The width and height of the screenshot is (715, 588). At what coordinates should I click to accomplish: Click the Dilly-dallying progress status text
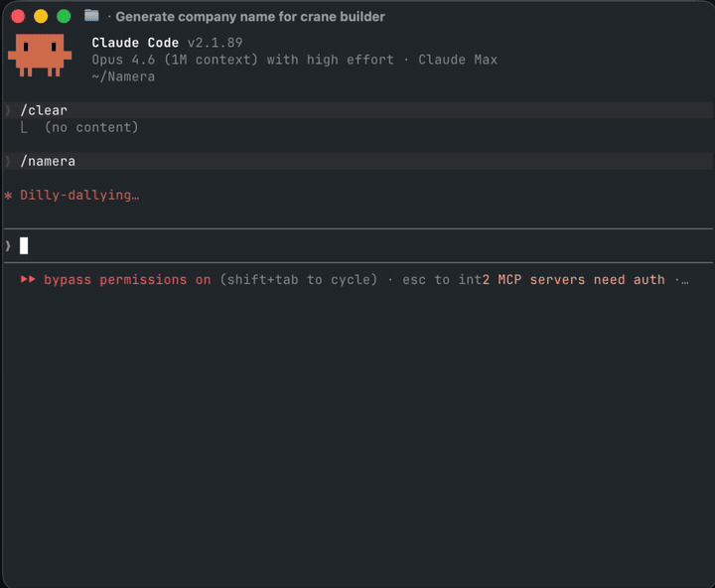(x=79, y=196)
